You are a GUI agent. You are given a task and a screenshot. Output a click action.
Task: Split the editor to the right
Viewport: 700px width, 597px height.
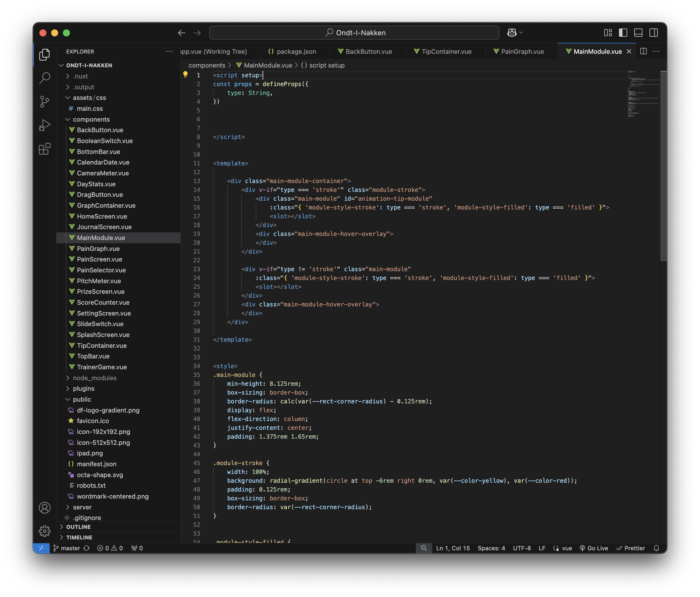643,51
